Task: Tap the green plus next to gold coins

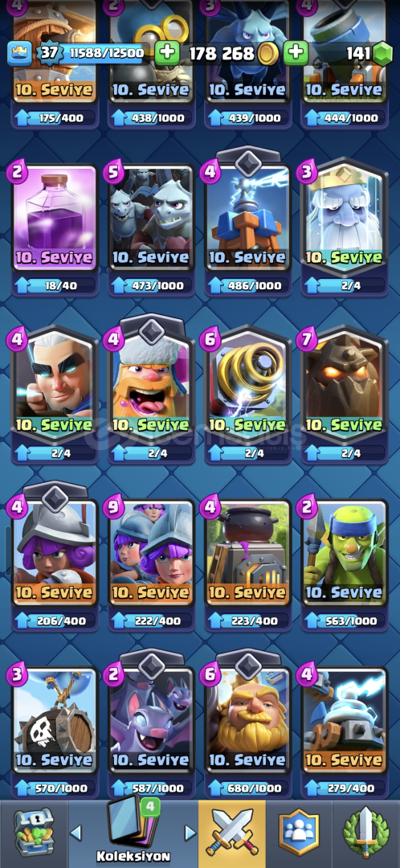Action: click(296, 53)
